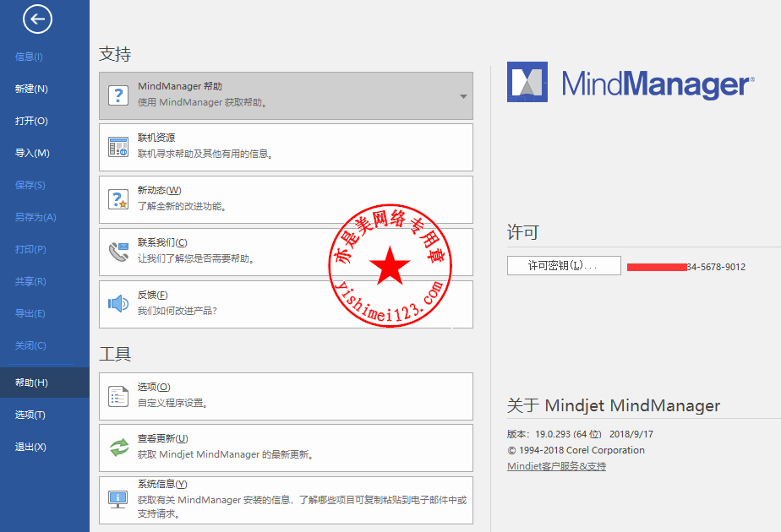Click the 联系我们(C) title text
This screenshot has width=781, height=532.
(x=162, y=242)
